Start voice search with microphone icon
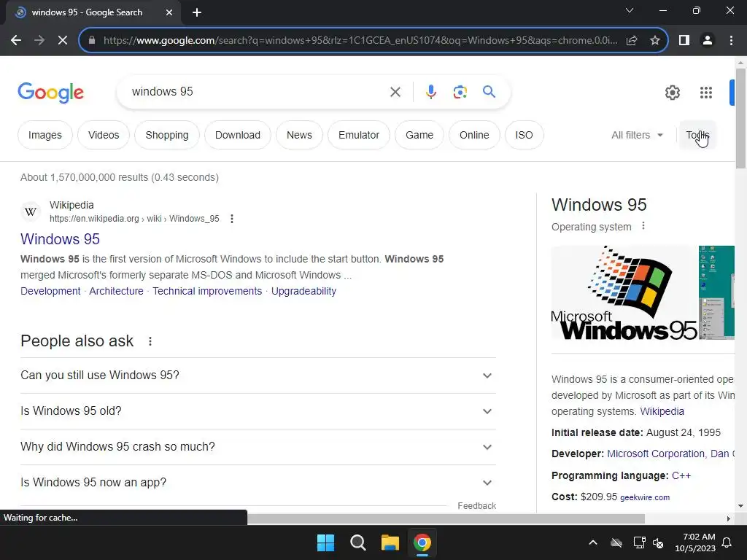 [x=430, y=92]
